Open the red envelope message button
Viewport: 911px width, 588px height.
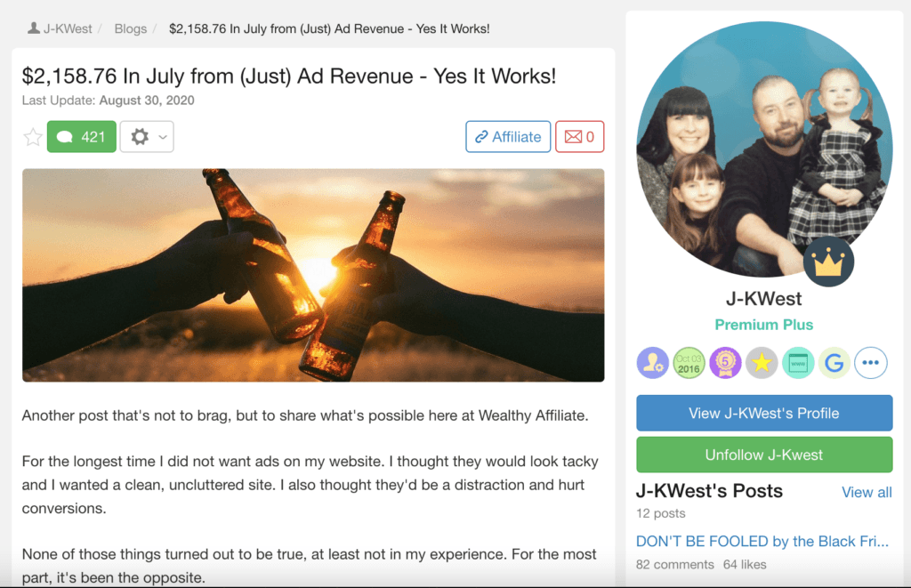point(579,136)
